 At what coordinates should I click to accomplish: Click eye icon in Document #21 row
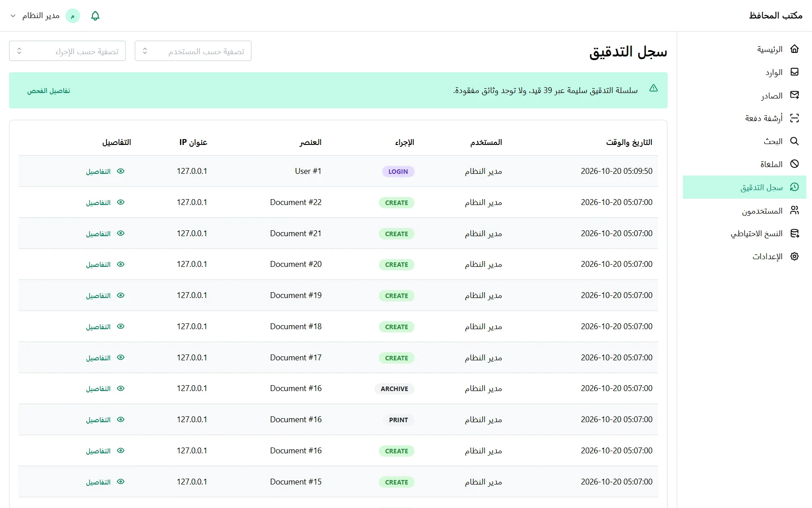pos(120,233)
